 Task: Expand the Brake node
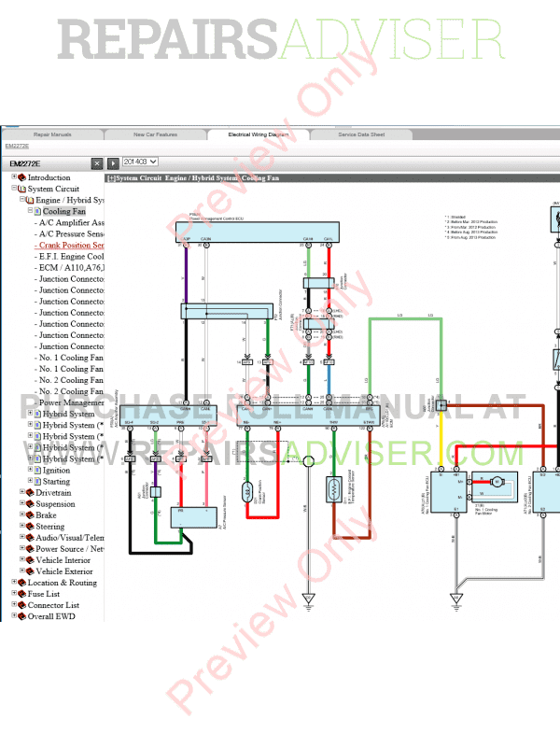pyautogui.click(x=22, y=514)
